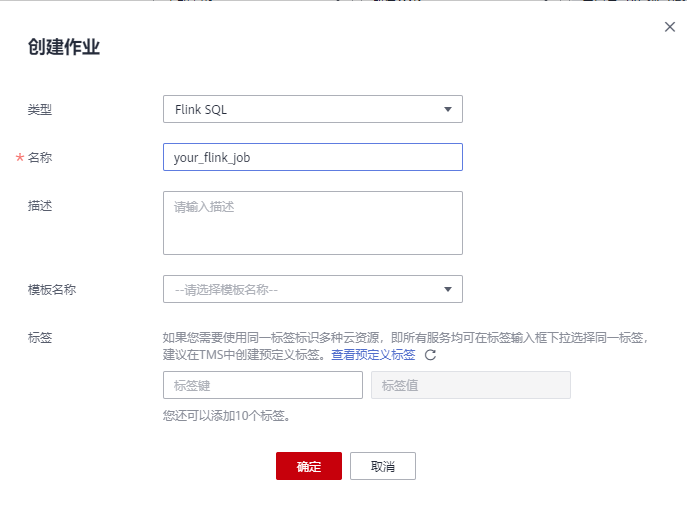Focus the 名称 field containing your_flink_job
Screen dimensions: 687x511
[x=312, y=157]
